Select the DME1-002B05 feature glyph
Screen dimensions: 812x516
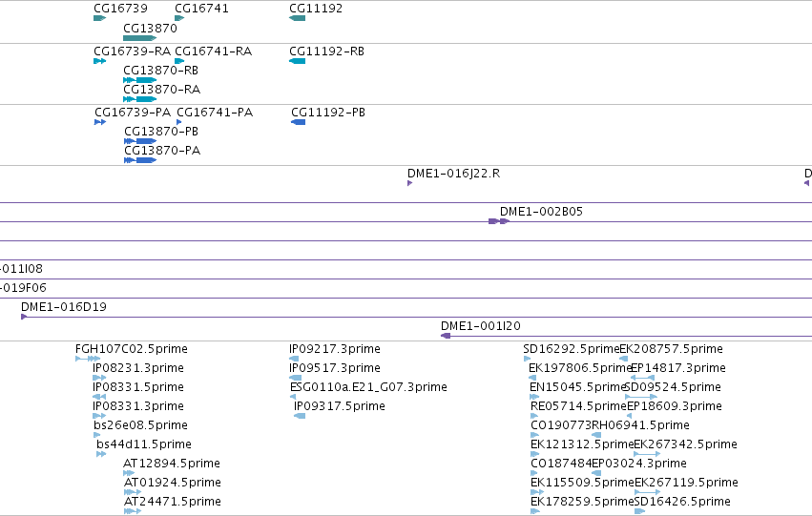point(499,221)
